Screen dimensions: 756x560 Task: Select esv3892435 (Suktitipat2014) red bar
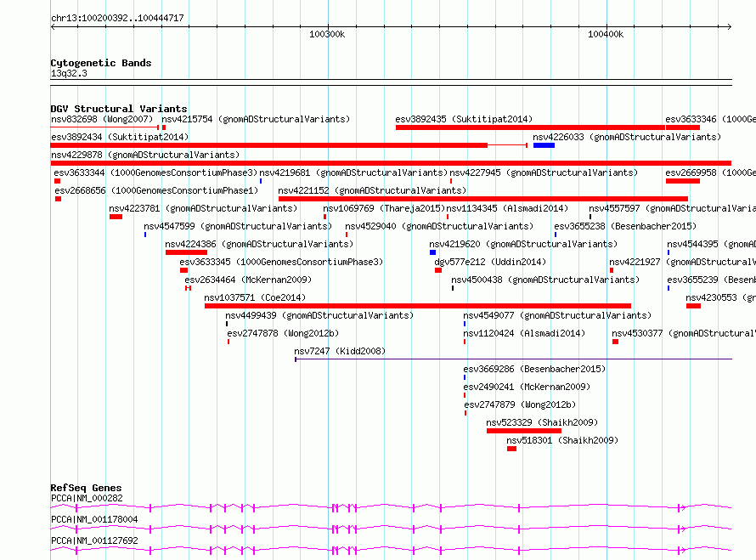(x=530, y=127)
